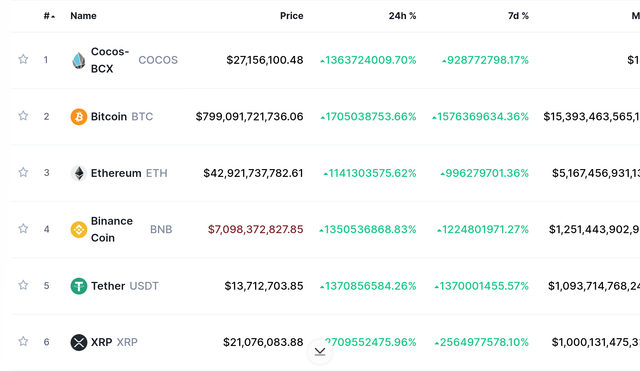Sort by the Name column header
This screenshot has height=371, width=640.
click(x=83, y=16)
